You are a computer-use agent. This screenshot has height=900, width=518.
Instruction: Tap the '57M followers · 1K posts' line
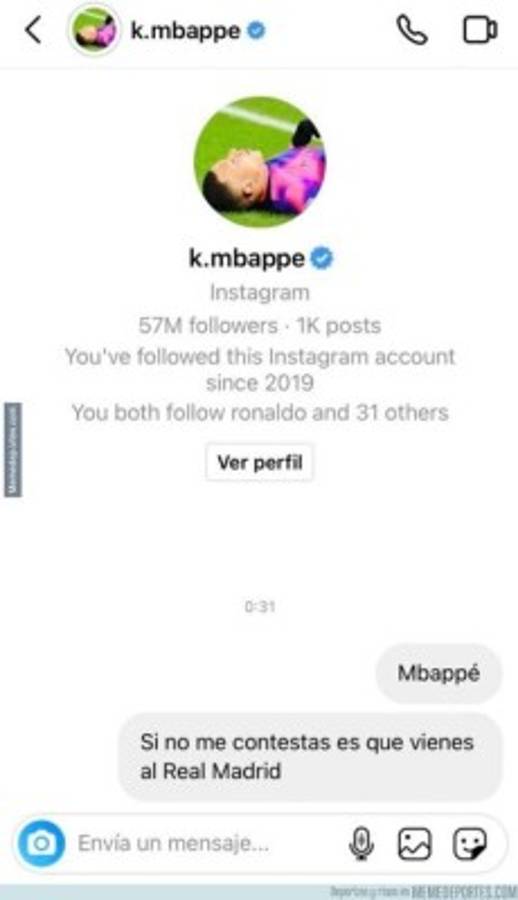pyautogui.click(x=260, y=325)
